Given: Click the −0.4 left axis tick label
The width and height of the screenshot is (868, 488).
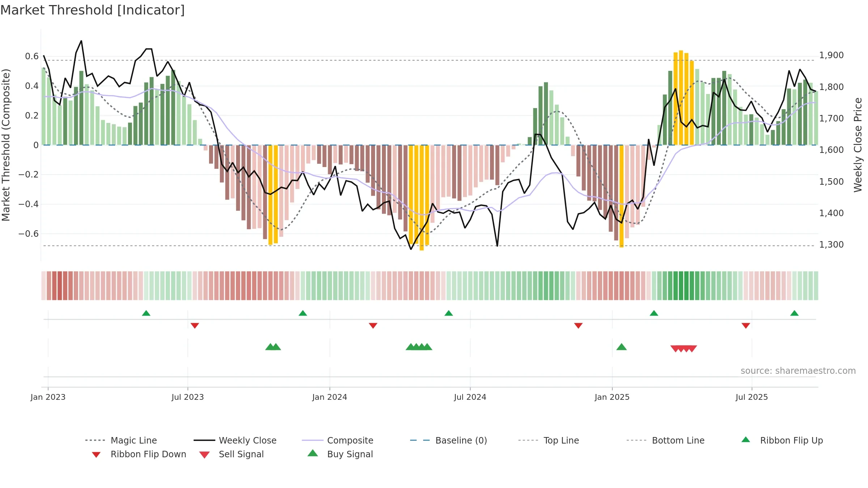Looking at the screenshot, I should (29, 204).
